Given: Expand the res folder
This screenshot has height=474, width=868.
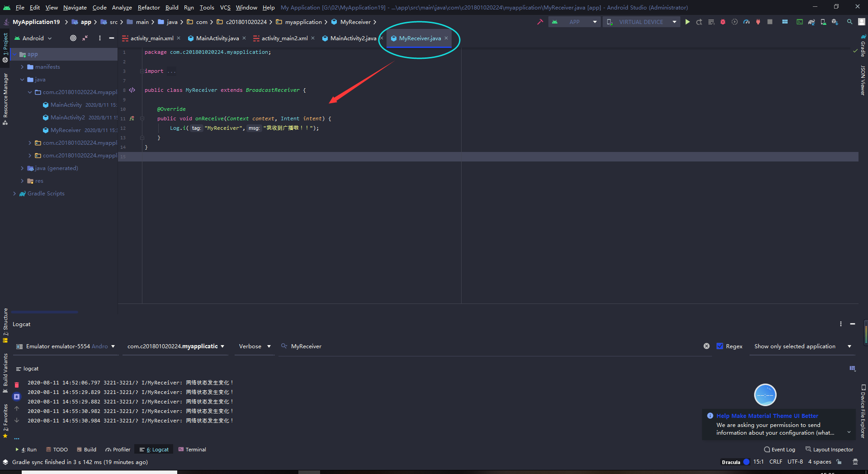Looking at the screenshot, I should [22, 181].
